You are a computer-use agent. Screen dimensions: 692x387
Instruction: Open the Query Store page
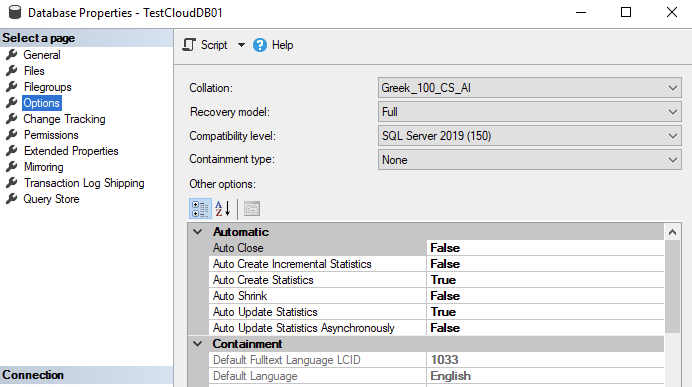coord(51,199)
